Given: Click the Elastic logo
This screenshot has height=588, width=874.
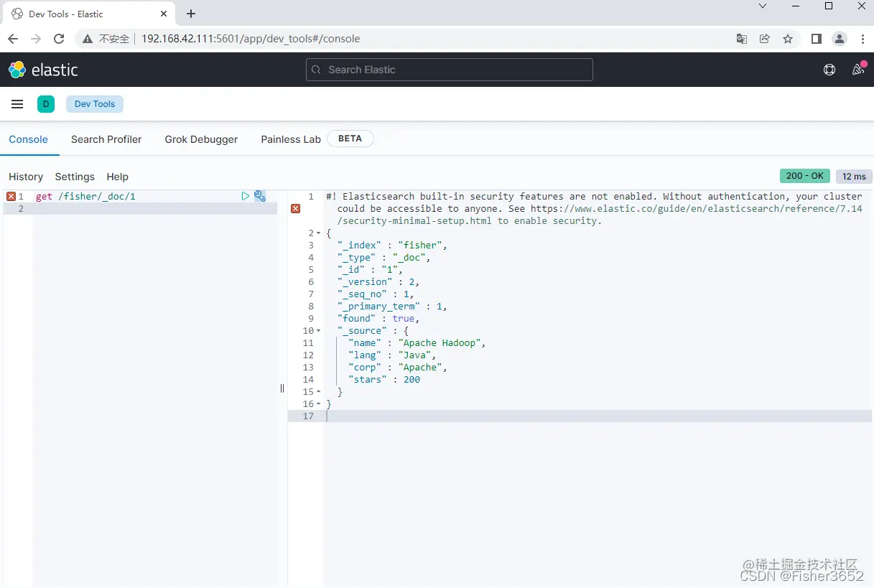Looking at the screenshot, I should point(43,70).
